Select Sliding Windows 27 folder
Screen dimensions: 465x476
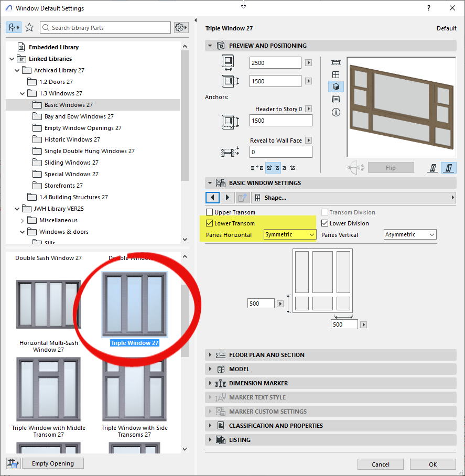pos(71,163)
